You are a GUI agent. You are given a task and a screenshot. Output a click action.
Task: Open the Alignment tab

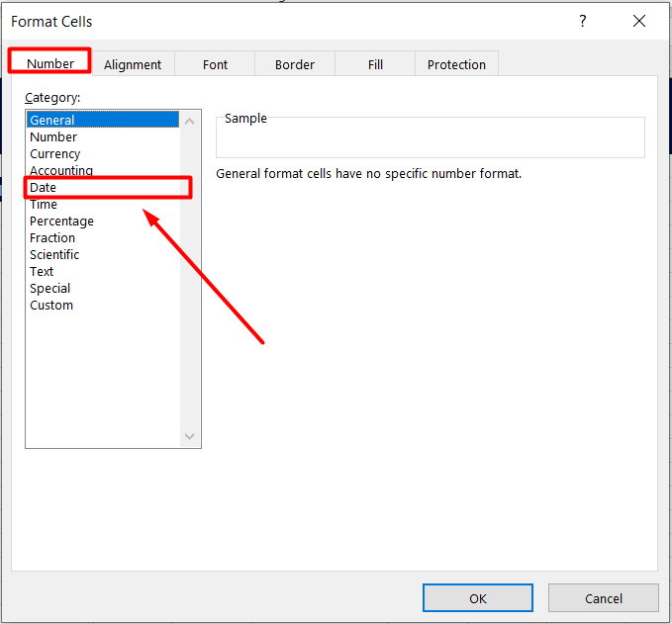pyautogui.click(x=133, y=64)
